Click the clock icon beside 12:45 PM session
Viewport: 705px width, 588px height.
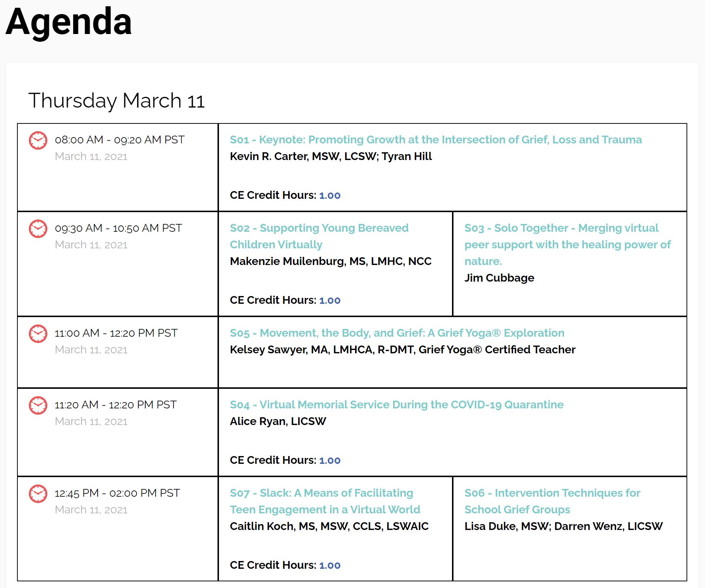[38, 494]
